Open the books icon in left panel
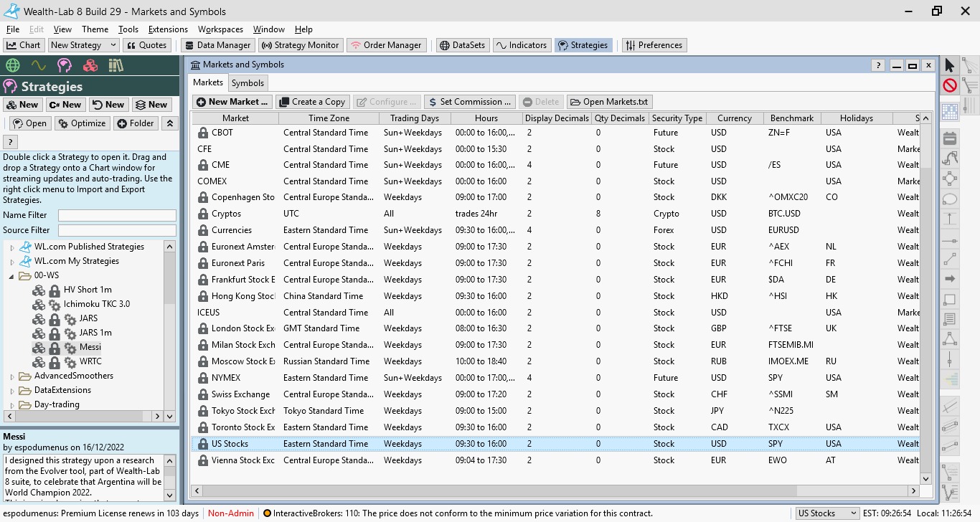980x522 pixels. [x=116, y=66]
